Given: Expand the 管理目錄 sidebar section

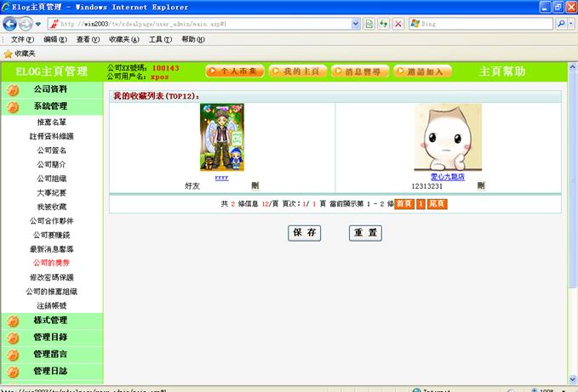Looking at the screenshot, I should pos(51,338).
